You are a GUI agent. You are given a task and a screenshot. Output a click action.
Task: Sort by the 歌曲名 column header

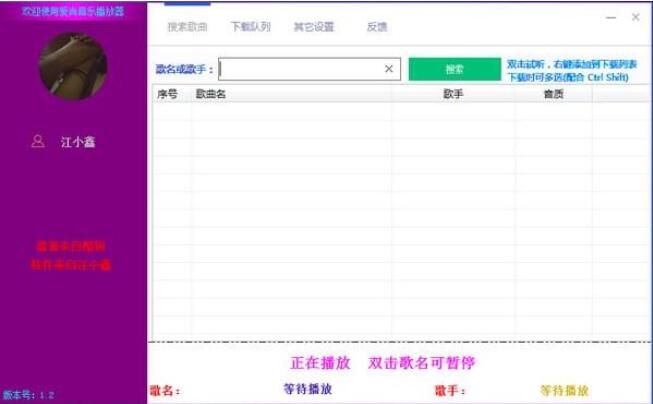pyautogui.click(x=210, y=94)
